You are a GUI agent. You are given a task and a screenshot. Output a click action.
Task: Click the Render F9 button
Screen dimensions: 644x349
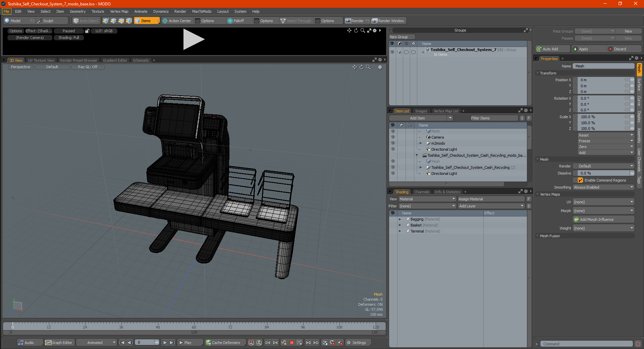point(357,21)
